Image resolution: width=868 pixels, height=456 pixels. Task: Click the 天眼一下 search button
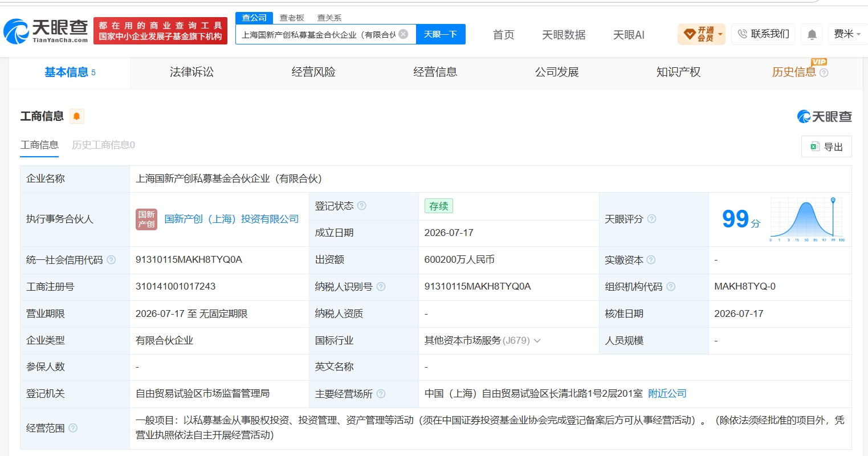[x=441, y=34]
